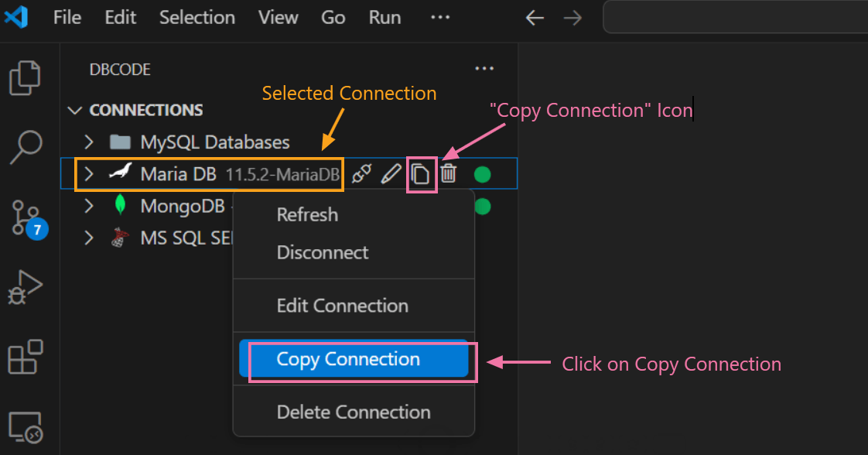Click the green status dot on MongoDB
This screenshot has width=868, height=455.
(483, 207)
